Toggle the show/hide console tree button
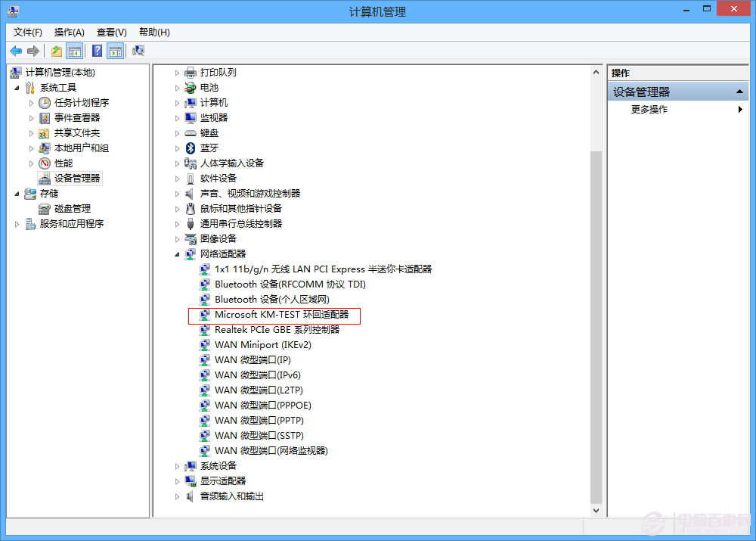The height and width of the screenshot is (541, 756). click(75, 51)
